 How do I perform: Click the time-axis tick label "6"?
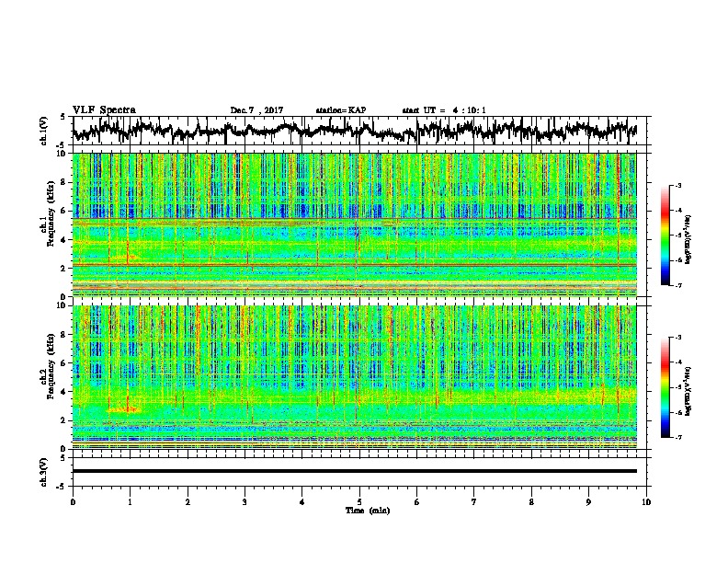click(x=416, y=502)
